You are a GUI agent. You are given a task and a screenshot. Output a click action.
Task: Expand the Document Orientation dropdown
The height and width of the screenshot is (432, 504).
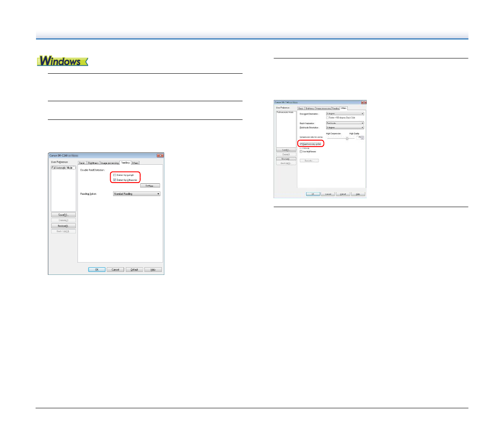pyautogui.click(x=345, y=114)
